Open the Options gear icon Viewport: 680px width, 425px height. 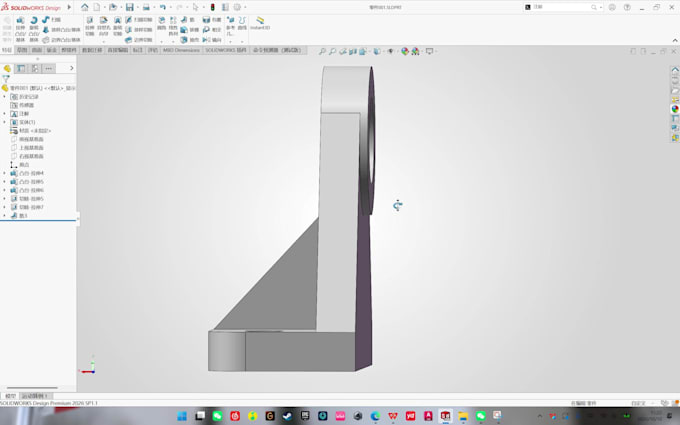(237, 7)
